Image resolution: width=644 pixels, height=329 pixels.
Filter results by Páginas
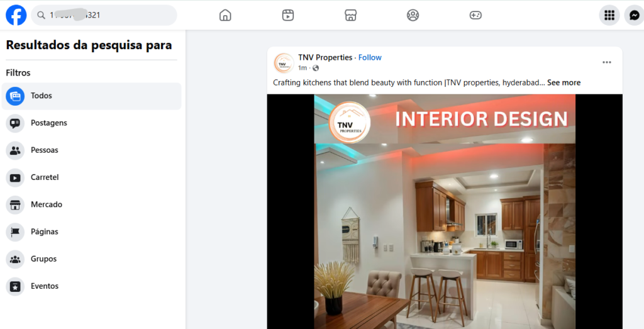click(91, 231)
